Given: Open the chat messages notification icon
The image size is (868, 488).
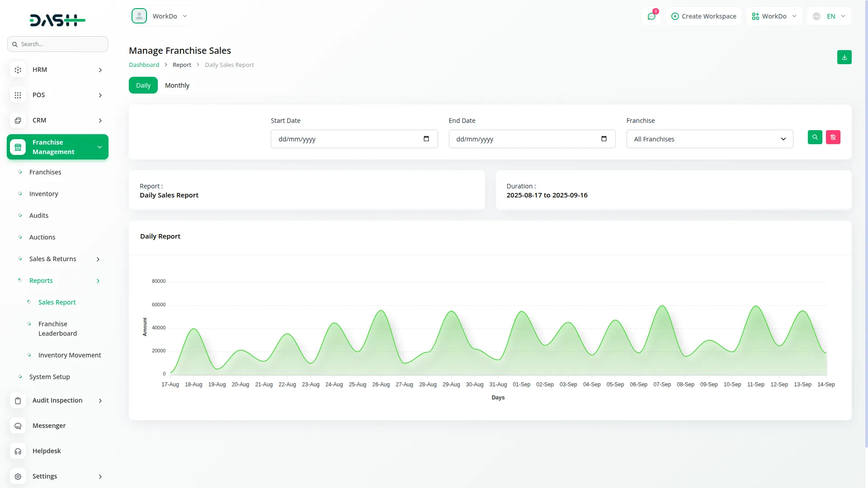Looking at the screenshot, I should pos(651,16).
